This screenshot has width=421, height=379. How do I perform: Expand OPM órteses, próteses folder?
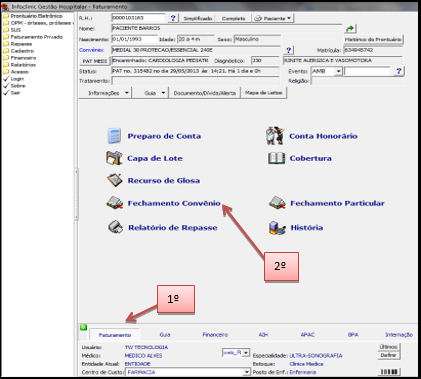click(x=37, y=23)
